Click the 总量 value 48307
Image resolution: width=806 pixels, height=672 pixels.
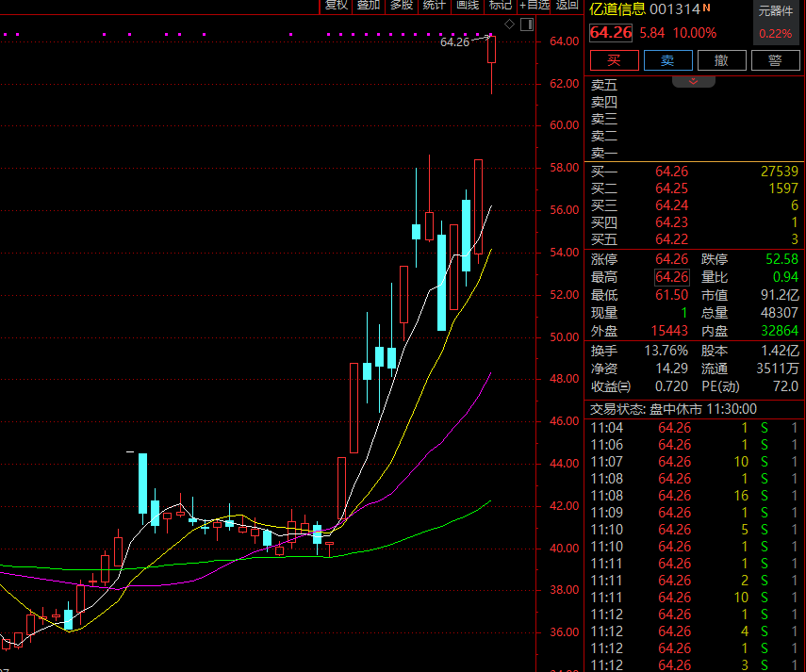(780, 313)
